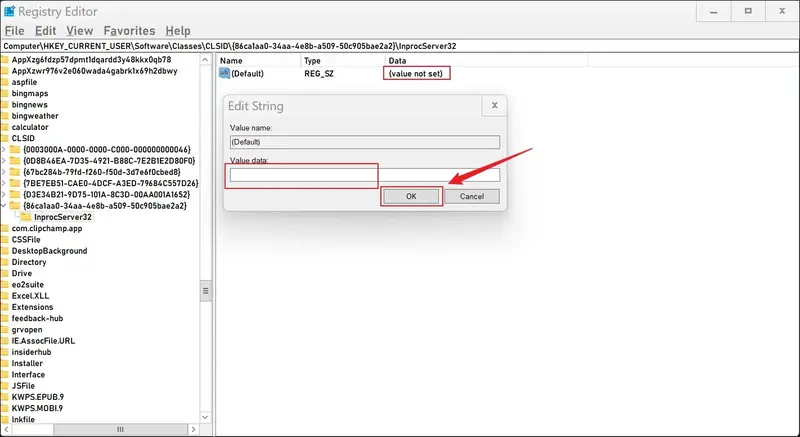Open the Help menu
Image resolution: width=800 pixels, height=437 pixels.
point(178,31)
